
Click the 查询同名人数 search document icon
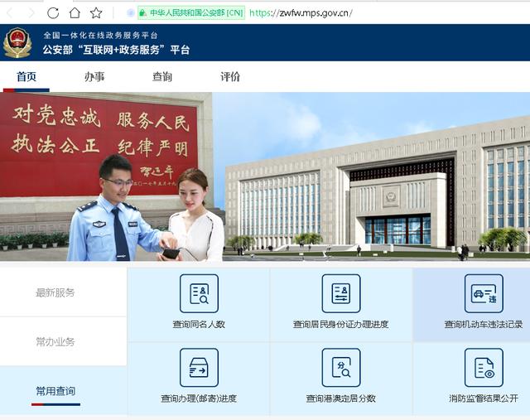[x=199, y=293]
